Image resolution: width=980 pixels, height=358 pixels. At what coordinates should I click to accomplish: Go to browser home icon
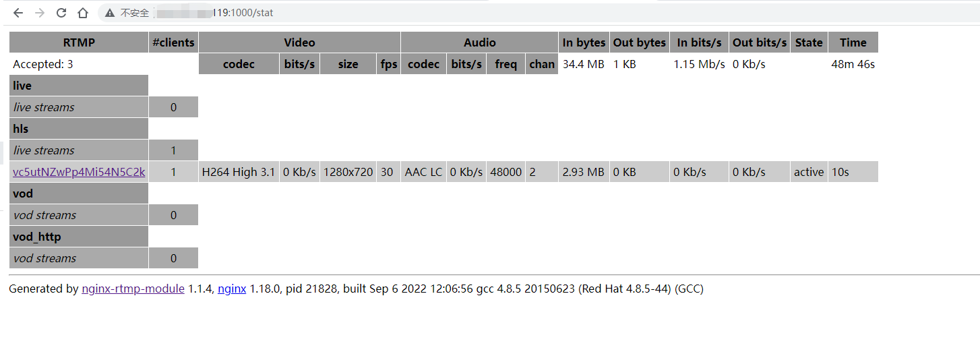click(x=83, y=13)
